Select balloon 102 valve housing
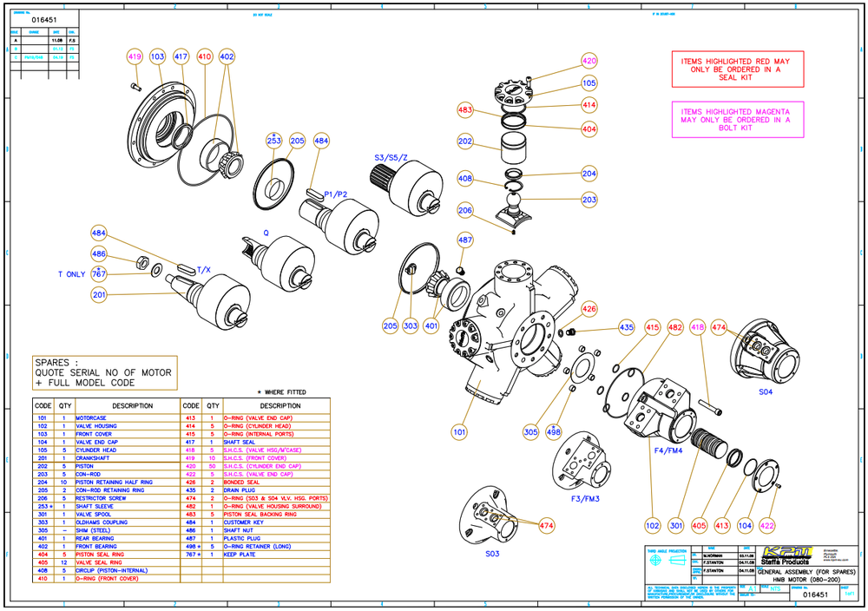The image size is (868, 611). coord(653,525)
